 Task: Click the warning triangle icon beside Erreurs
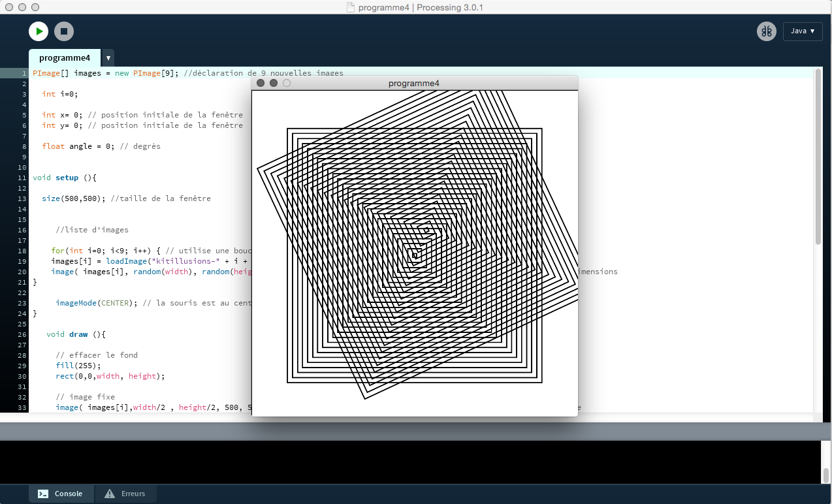click(x=110, y=494)
